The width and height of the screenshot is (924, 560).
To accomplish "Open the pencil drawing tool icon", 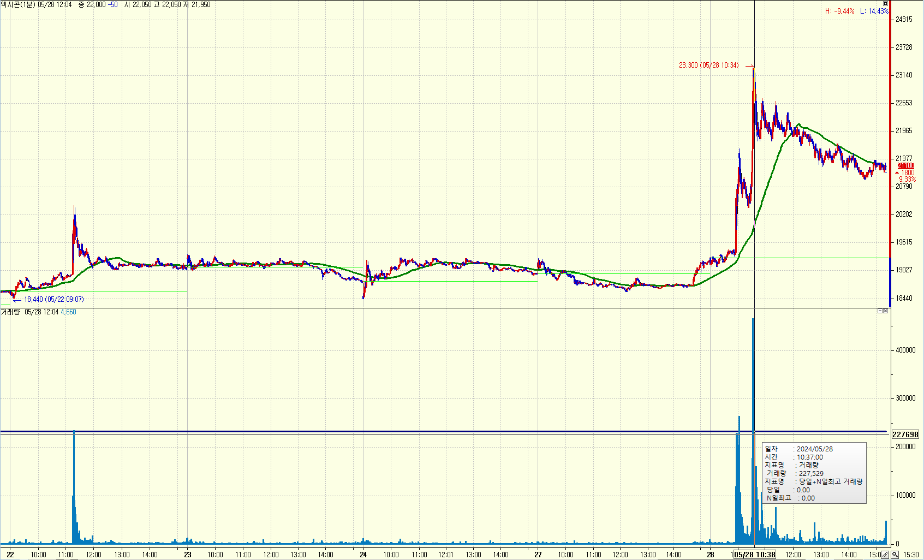I will (885, 555).
